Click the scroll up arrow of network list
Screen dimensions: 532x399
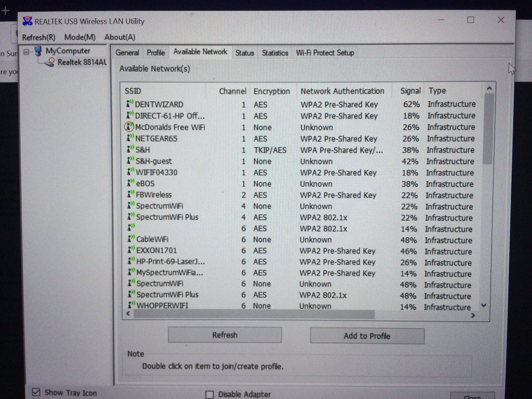(489, 89)
